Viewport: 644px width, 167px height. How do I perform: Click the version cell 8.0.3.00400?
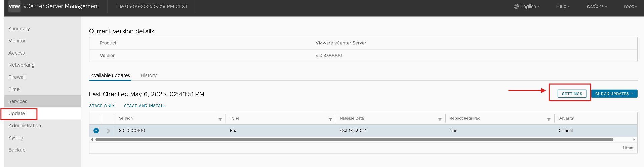pyautogui.click(x=132, y=131)
